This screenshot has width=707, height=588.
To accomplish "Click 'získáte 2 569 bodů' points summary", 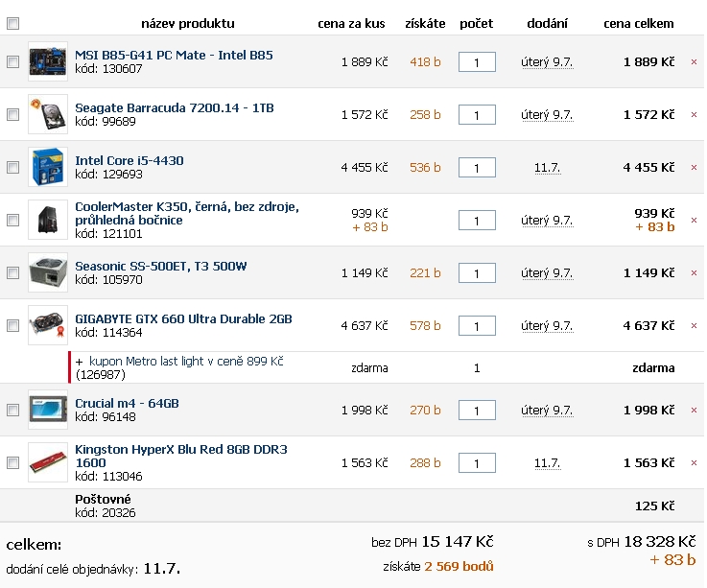I will coord(438,566).
